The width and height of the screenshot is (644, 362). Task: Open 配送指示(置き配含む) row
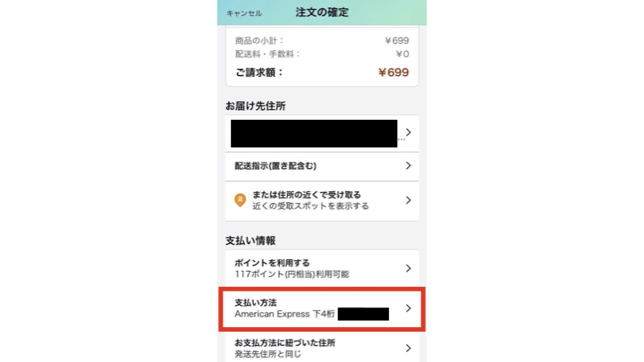322,166
